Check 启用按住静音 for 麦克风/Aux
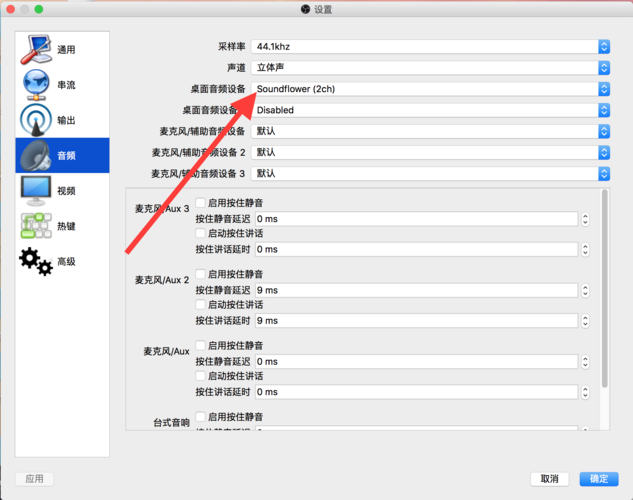633x500 pixels. 201,346
